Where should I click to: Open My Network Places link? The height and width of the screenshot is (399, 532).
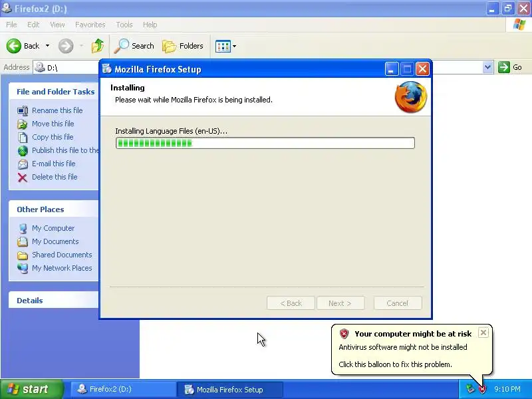point(62,268)
